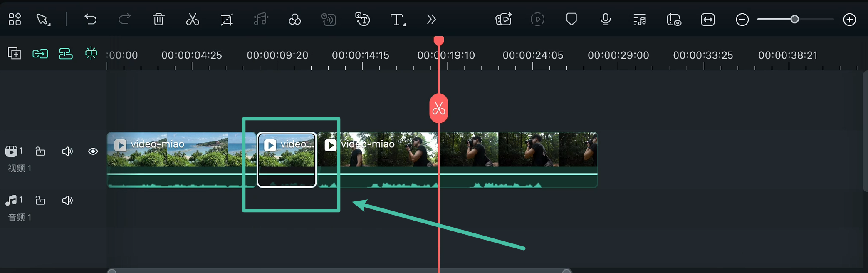This screenshot has width=868, height=273.
Task: Open the color grading circles icon
Action: point(294,19)
